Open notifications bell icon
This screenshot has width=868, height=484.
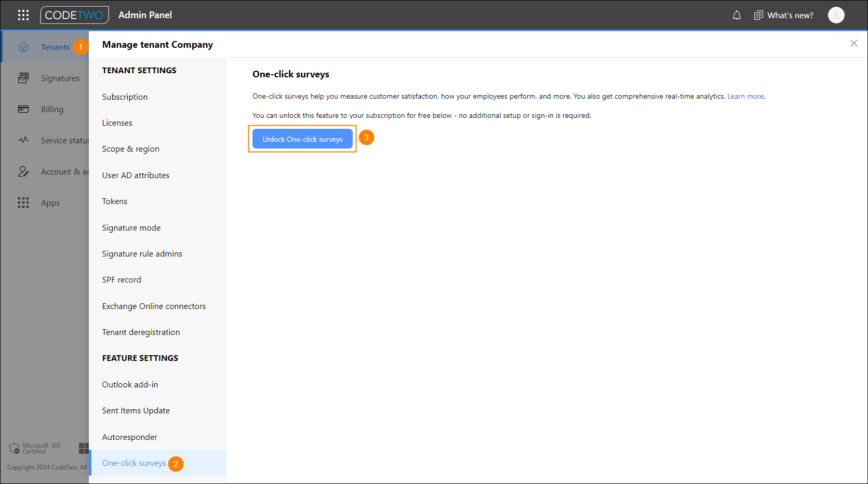coord(737,15)
